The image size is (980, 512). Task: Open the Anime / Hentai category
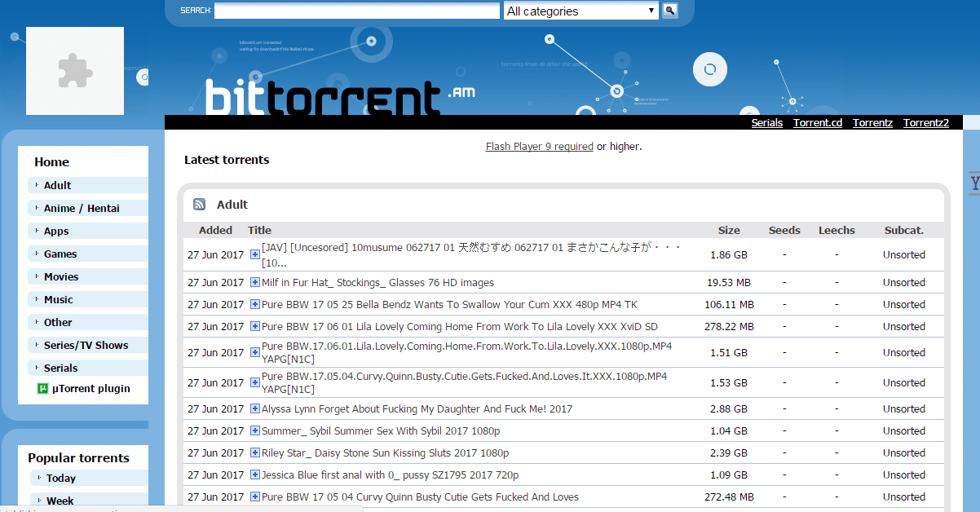[x=82, y=208]
